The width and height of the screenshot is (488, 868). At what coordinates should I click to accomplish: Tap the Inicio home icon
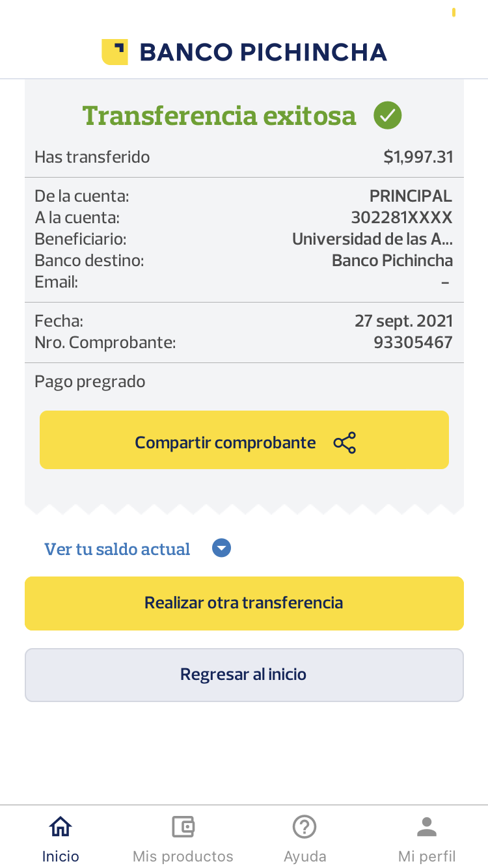pyautogui.click(x=61, y=827)
